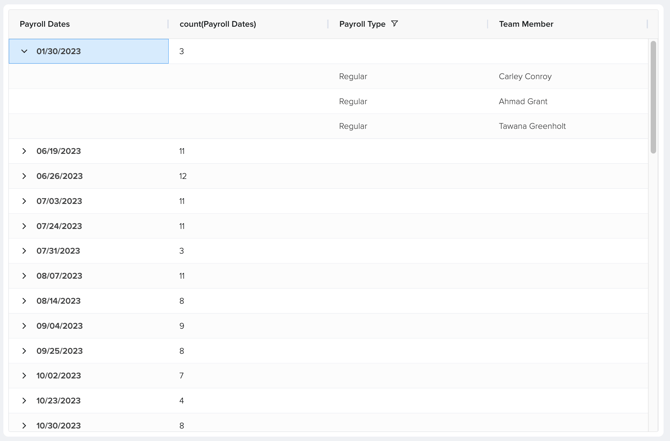The image size is (670, 441).
Task: Expand the 07/03/2023 payroll group
Action: tap(25, 201)
